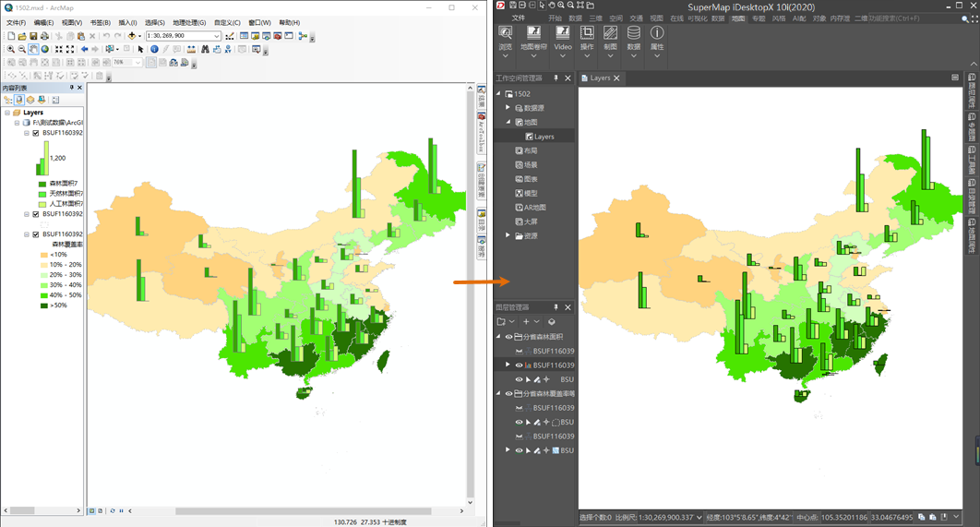Uncheck the first BSUF1160392 layer checkbox
The width and height of the screenshot is (980, 527).
36,133
